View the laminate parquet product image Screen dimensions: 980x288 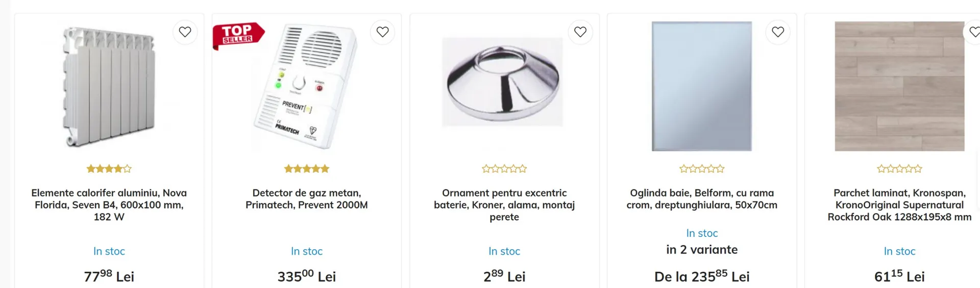pyautogui.click(x=899, y=86)
